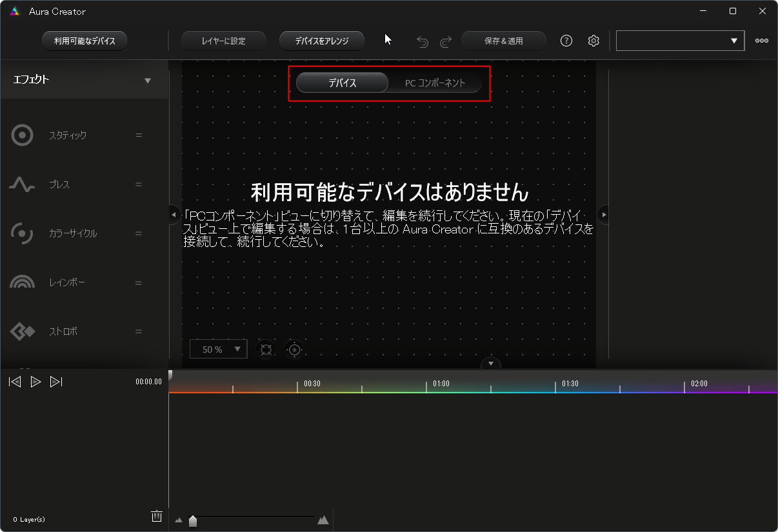
Task: Click the 01:30 timeline marker
Action: pyautogui.click(x=570, y=384)
